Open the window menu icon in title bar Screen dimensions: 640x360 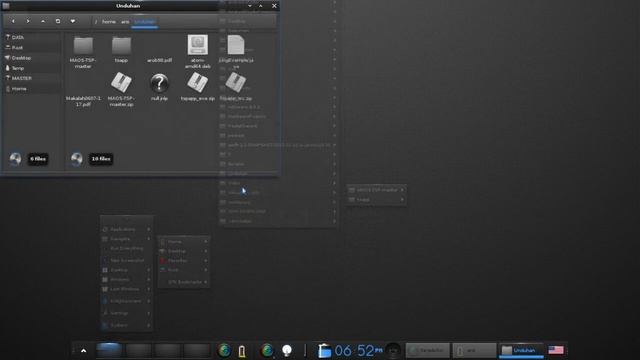tap(6, 5)
